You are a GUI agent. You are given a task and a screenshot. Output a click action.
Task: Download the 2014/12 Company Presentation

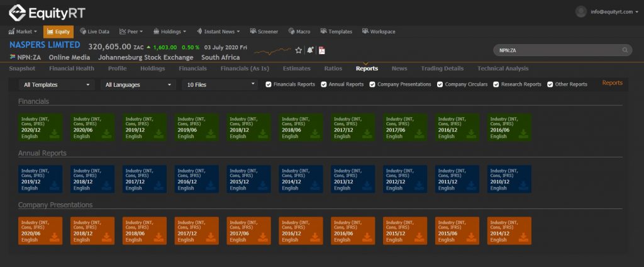coord(524,237)
